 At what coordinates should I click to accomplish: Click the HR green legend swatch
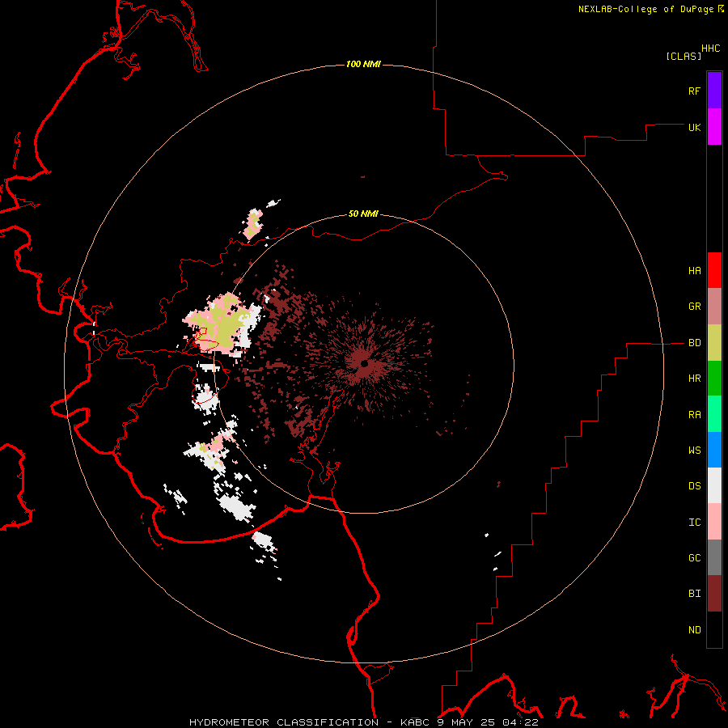tap(714, 379)
